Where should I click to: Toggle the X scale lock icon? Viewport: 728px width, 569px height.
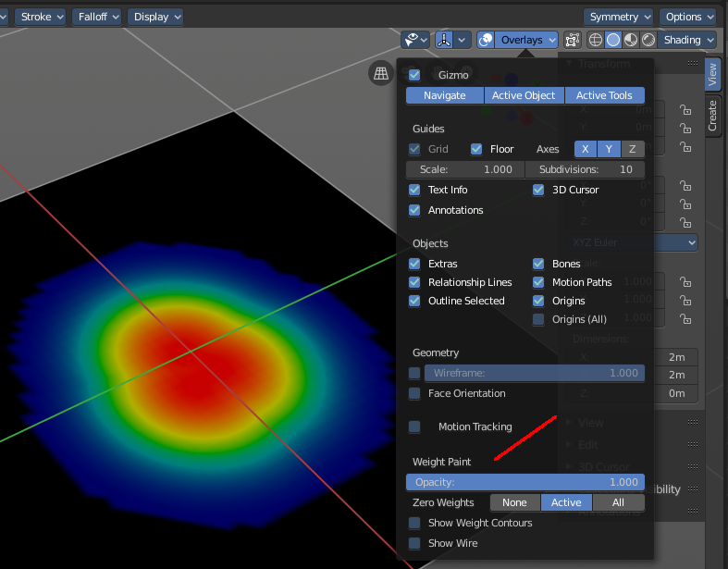click(x=685, y=282)
